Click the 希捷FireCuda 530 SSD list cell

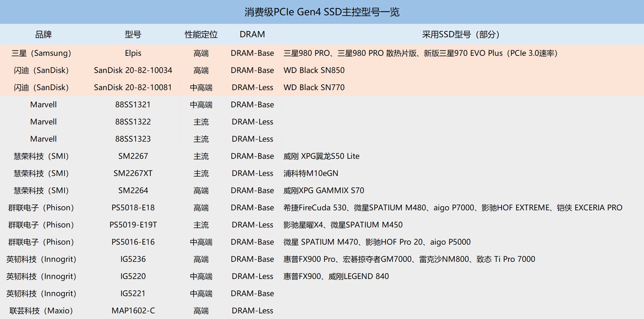coord(453,207)
